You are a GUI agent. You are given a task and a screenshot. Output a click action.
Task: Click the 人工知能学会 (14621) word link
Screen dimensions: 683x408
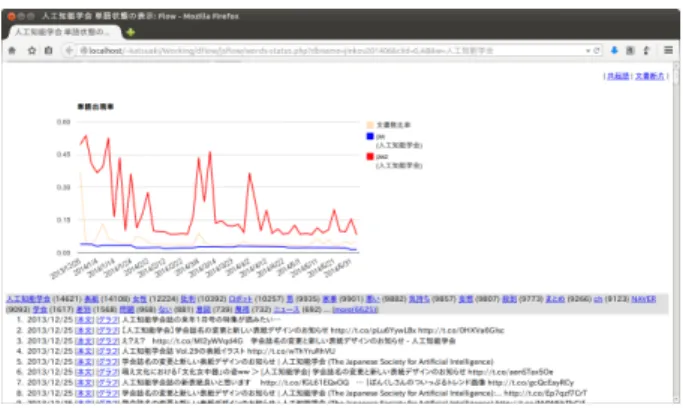[28, 299]
